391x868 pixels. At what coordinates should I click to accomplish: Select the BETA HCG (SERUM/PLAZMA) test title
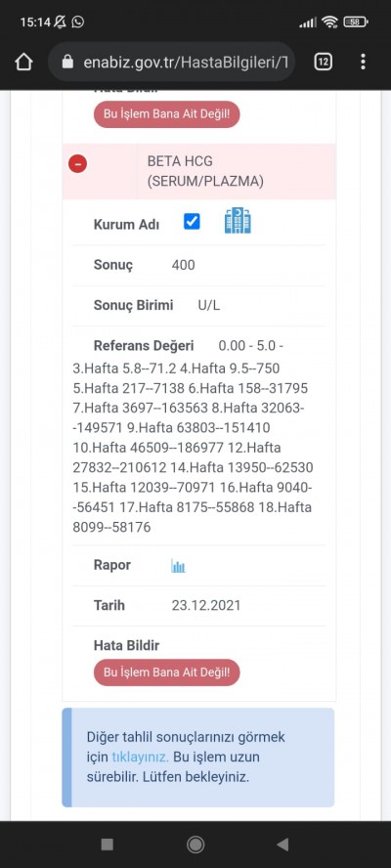[205, 171]
